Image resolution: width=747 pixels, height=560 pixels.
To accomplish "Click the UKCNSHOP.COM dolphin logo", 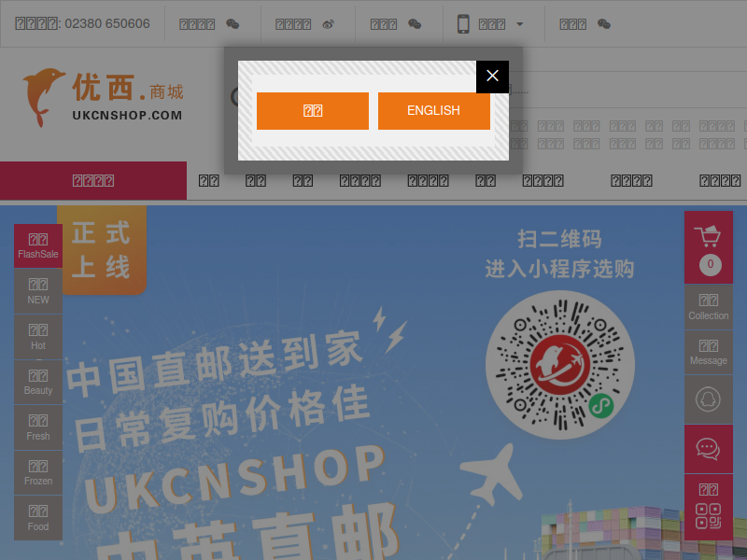I will coord(104,98).
